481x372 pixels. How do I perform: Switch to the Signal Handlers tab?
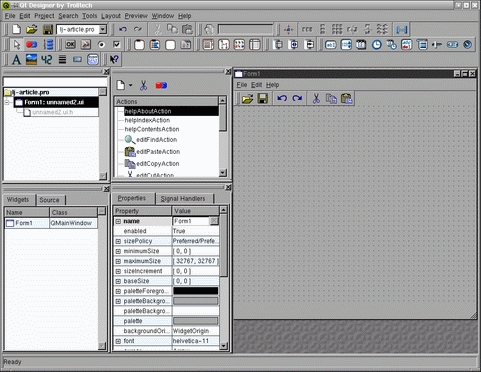pos(183,199)
